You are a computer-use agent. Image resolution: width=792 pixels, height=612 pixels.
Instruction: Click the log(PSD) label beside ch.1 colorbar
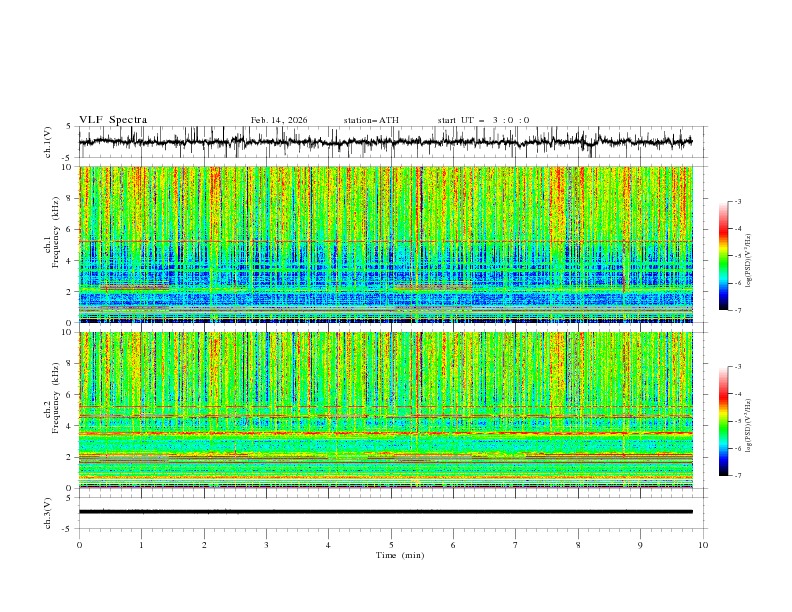(x=749, y=261)
